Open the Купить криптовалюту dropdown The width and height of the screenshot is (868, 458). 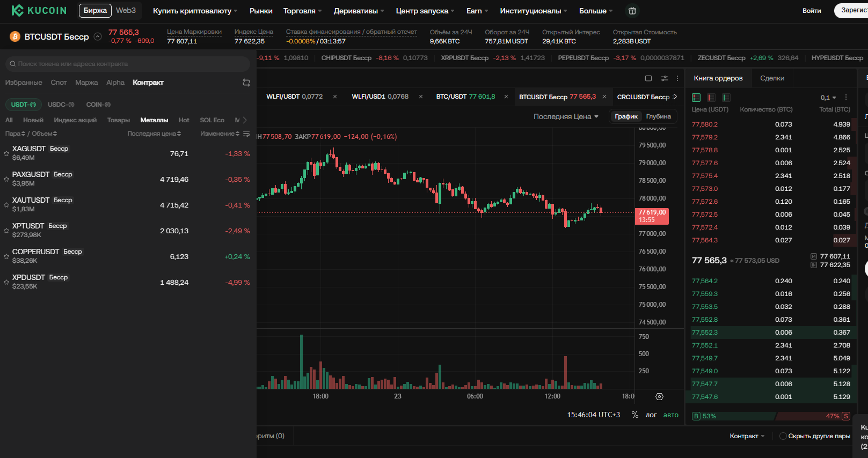pos(195,11)
